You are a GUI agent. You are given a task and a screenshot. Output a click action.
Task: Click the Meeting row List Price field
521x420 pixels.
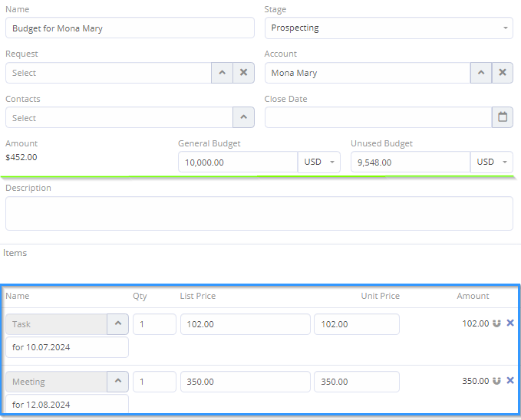[245, 382]
